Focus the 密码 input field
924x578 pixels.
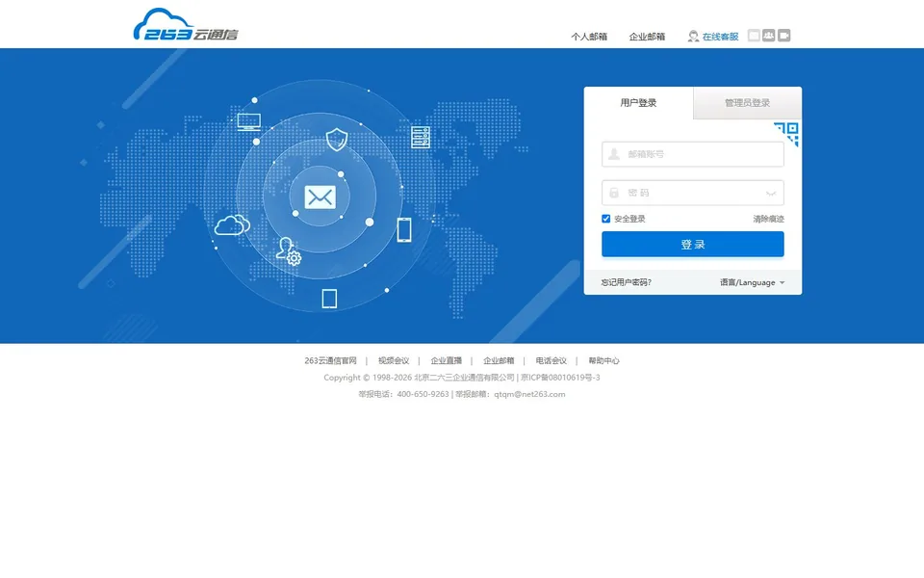pyautogui.click(x=692, y=193)
